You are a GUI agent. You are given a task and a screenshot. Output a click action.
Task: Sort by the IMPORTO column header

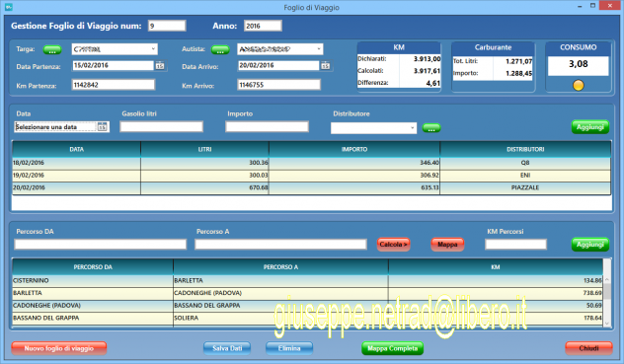point(354,149)
